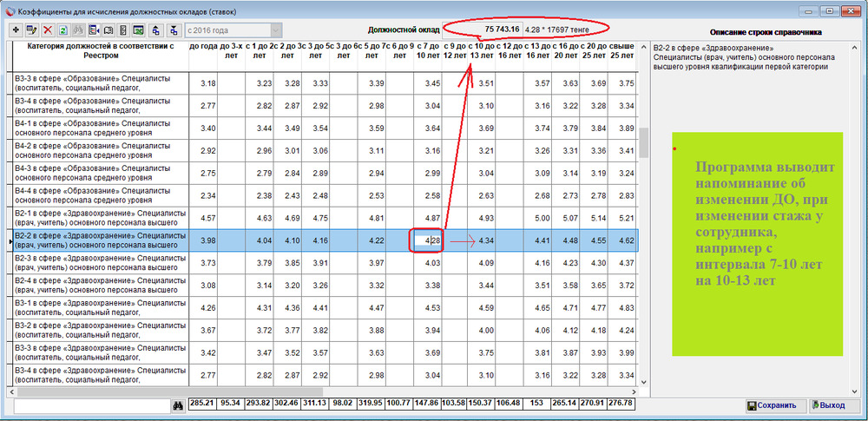Viewport: 868px width, 421px height.
Task: Click 'с 10 до 13 лет' column header
Action: click(481, 50)
